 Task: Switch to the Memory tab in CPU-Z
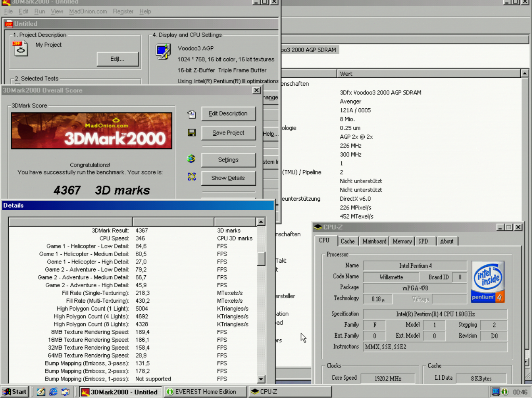[402, 241]
